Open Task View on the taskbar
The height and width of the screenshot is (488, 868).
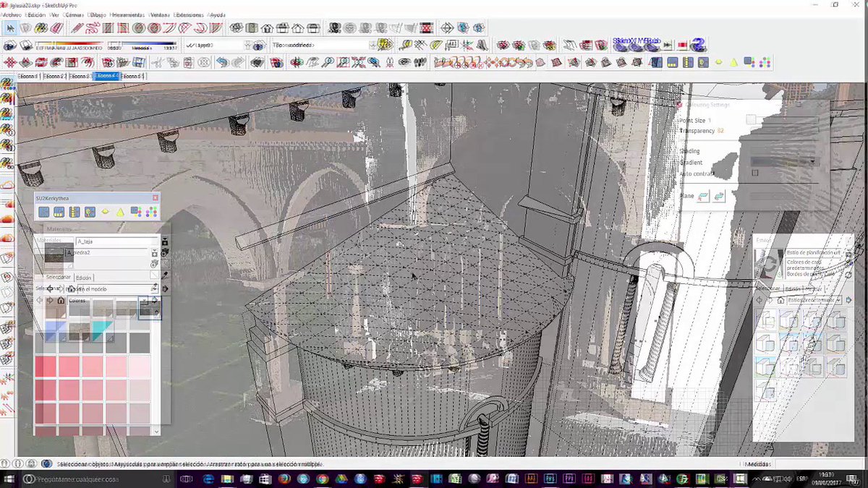coord(186,479)
